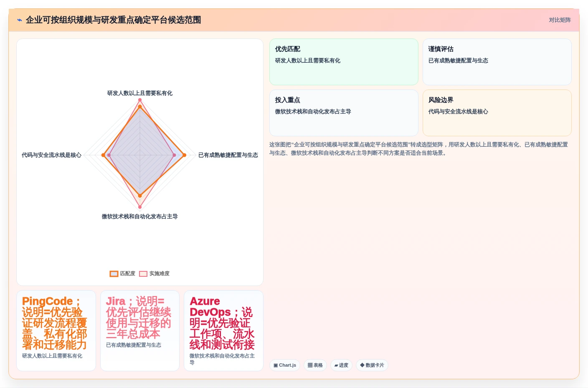Click radar axis label 微软技术栈和自动化发布占主导

point(140,217)
